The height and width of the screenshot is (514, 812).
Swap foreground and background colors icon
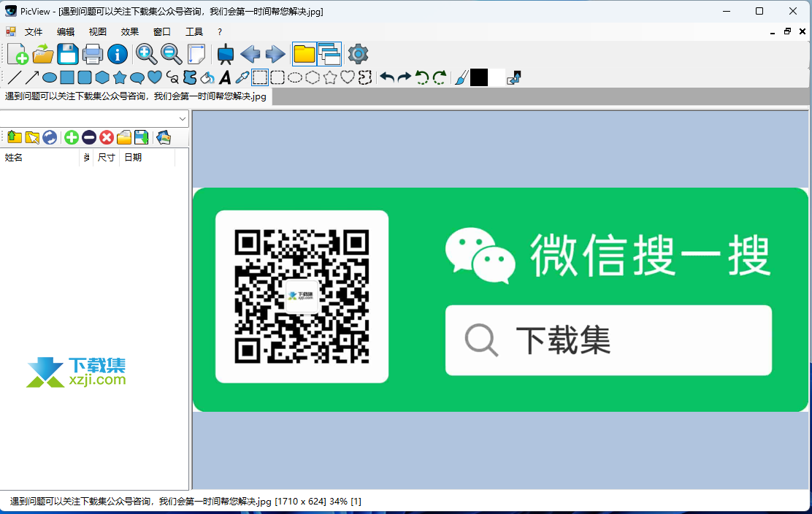point(514,77)
